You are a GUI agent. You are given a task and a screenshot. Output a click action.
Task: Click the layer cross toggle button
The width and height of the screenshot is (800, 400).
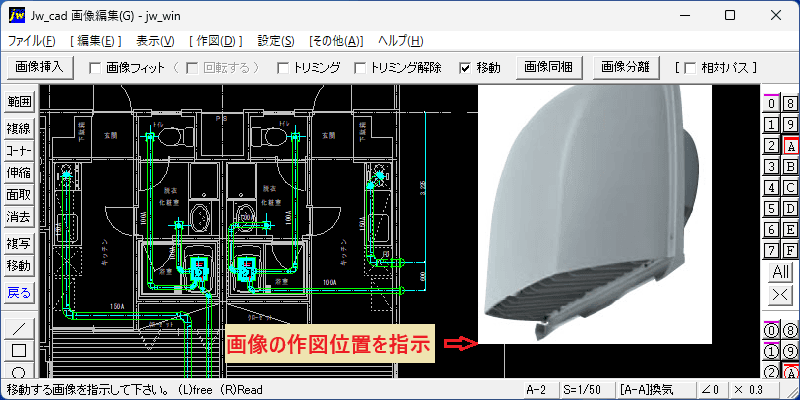[x=781, y=295]
